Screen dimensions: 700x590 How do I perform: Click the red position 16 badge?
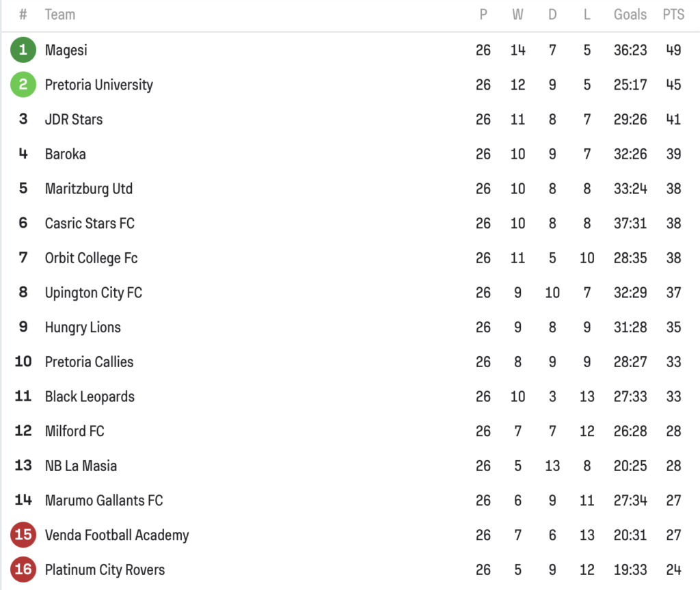[x=23, y=569]
